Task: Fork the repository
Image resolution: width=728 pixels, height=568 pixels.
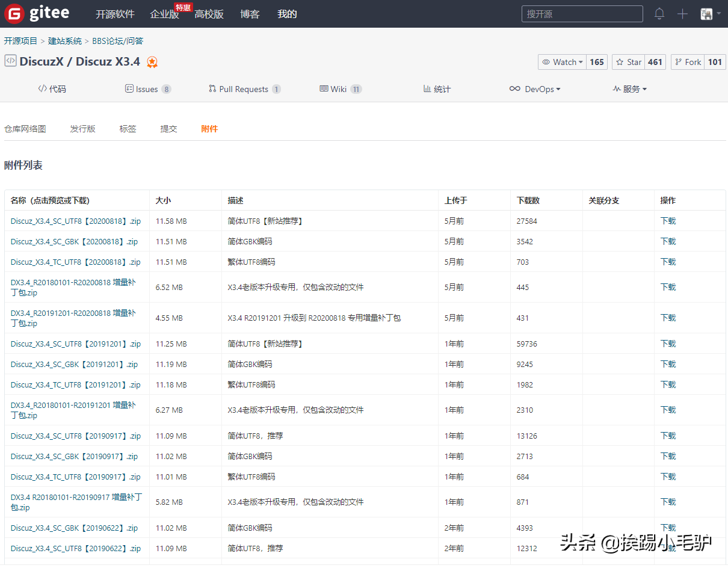Action: pos(687,62)
